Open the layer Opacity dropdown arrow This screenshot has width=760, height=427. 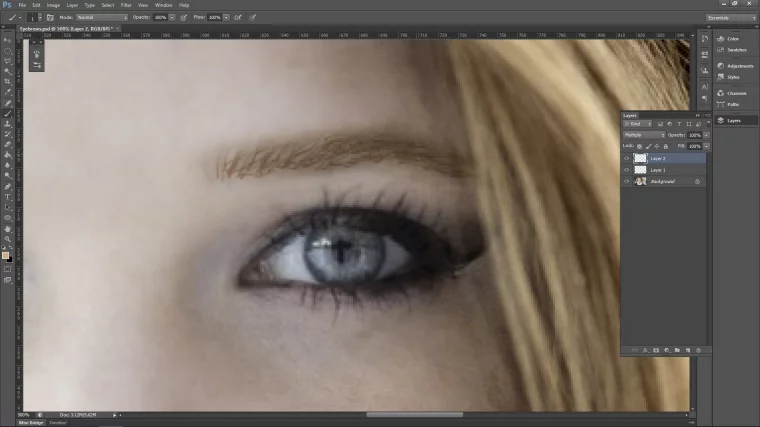coord(707,135)
